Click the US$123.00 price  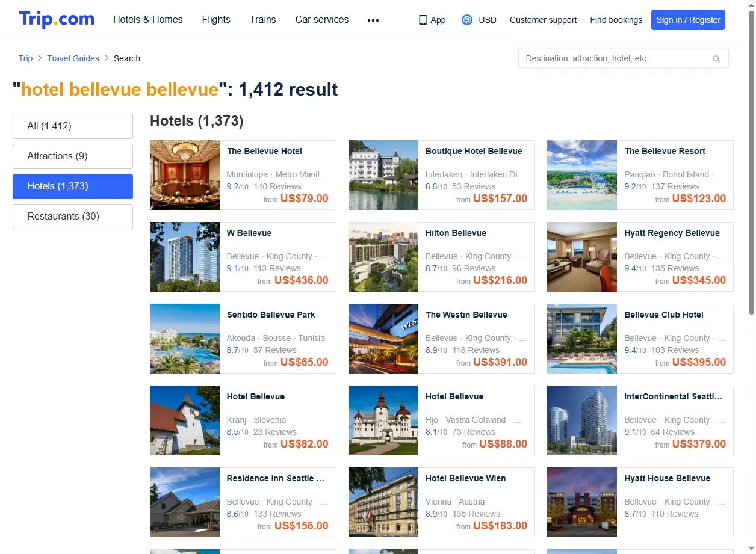tap(699, 199)
